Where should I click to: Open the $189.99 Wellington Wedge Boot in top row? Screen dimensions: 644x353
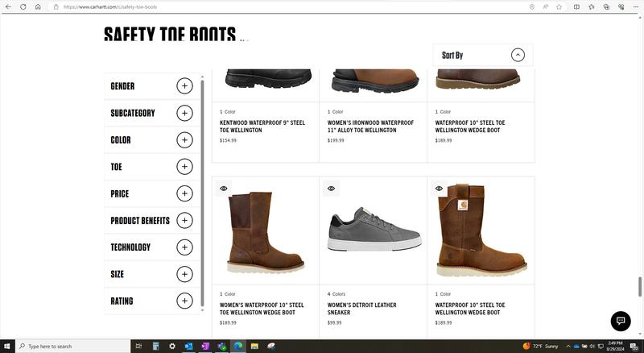point(470,127)
